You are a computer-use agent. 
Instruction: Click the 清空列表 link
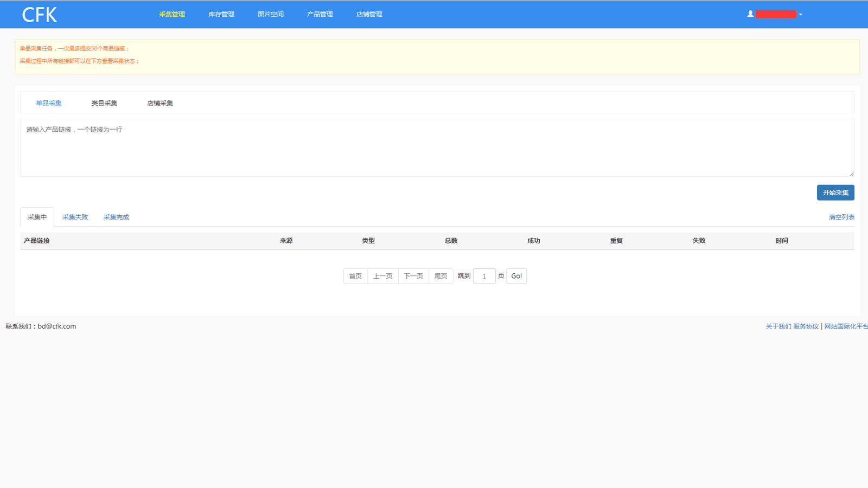click(841, 217)
